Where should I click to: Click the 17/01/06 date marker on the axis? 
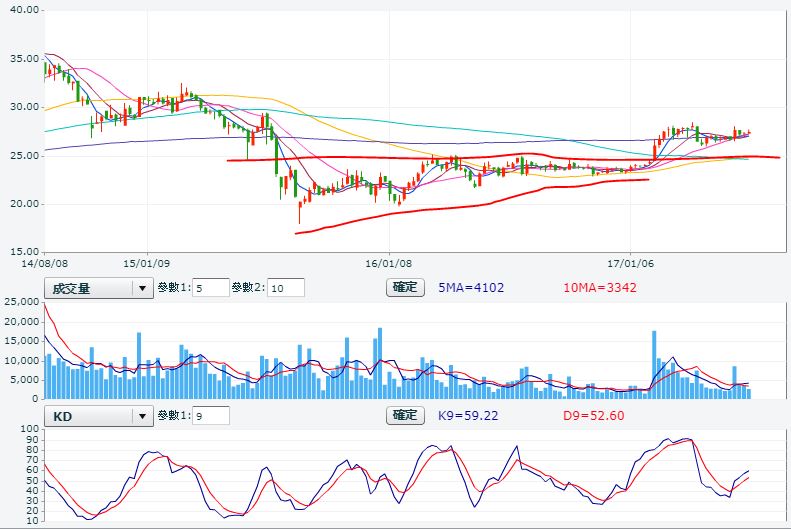[636, 264]
